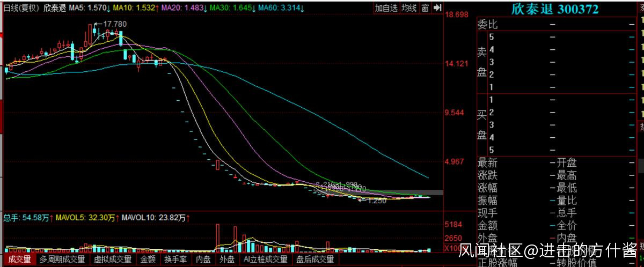Click the 买盘 buy order book label
Image resolution: width=644 pixels, height=267 pixels.
click(482, 124)
